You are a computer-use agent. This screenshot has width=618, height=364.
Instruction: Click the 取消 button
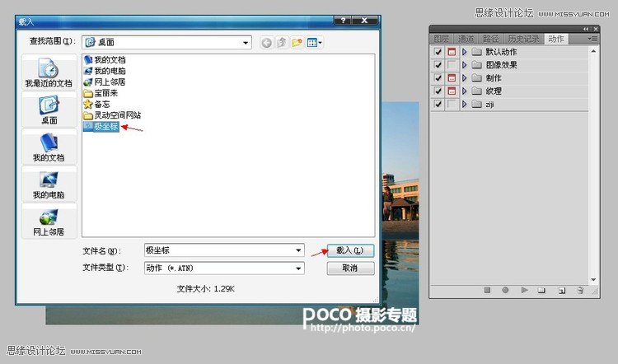tap(350, 268)
